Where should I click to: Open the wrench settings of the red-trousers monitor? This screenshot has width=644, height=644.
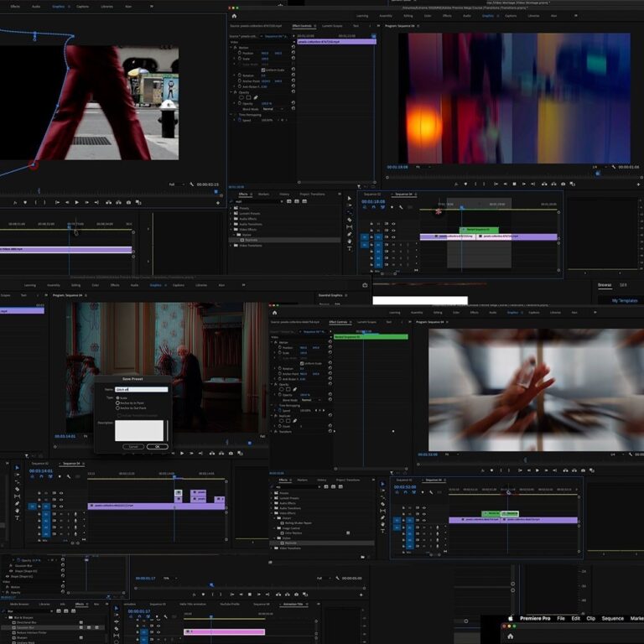click(x=191, y=184)
